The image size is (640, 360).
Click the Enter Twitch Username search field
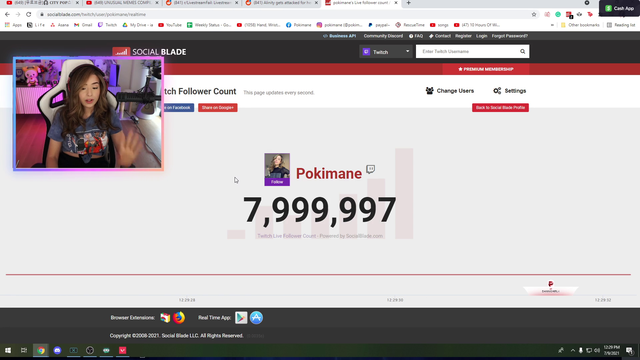click(467, 51)
